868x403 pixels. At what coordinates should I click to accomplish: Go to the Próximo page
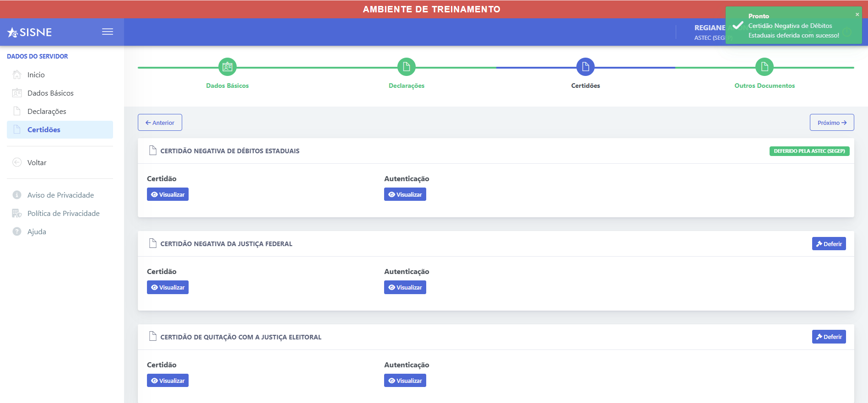[x=832, y=123]
